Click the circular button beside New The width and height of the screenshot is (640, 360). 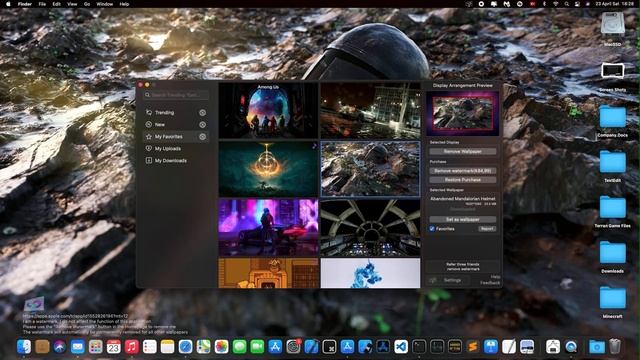(x=202, y=124)
